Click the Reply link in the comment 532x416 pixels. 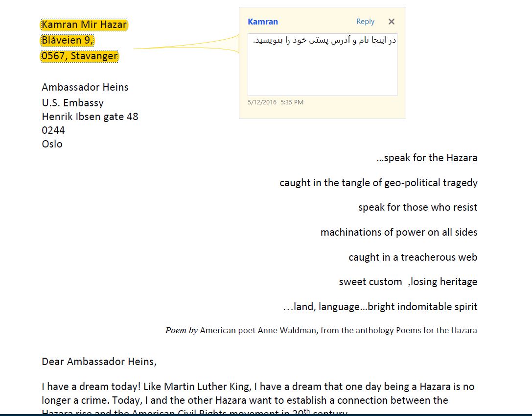tap(365, 22)
